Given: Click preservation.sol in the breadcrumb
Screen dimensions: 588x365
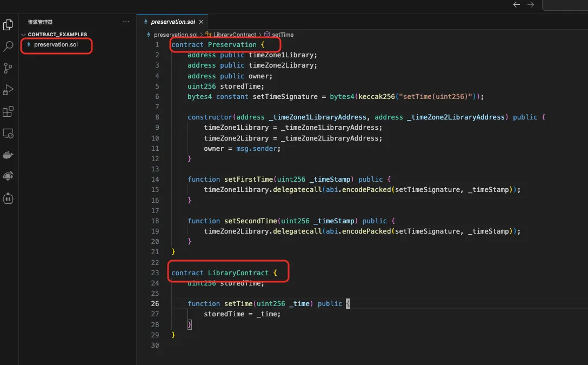Looking at the screenshot, I should [x=176, y=35].
